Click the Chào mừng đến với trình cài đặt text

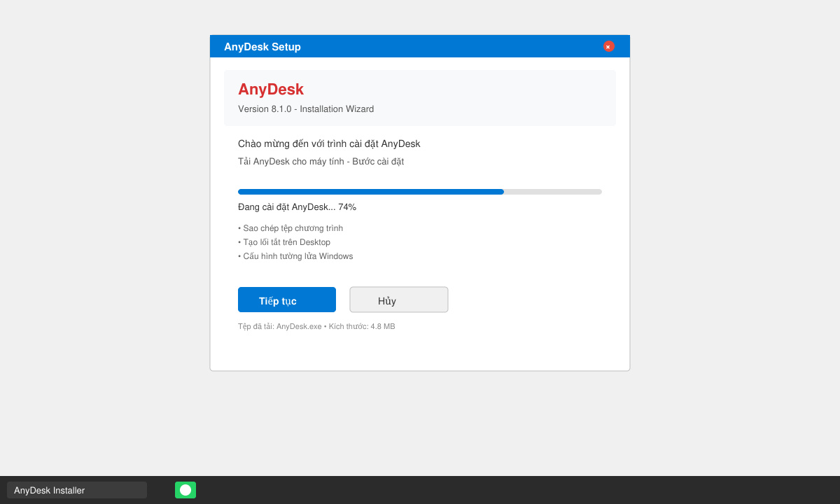click(329, 144)
